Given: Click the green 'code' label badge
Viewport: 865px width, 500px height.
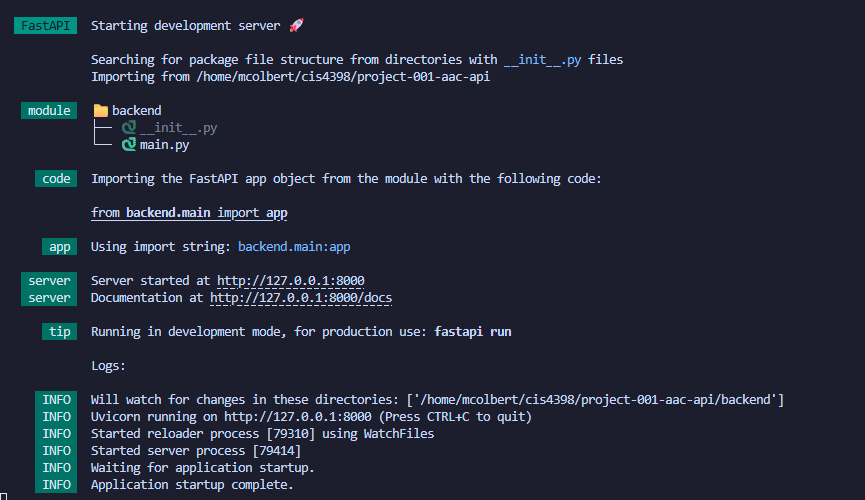Looking at the screenshot, I should (x=56, y=179).
